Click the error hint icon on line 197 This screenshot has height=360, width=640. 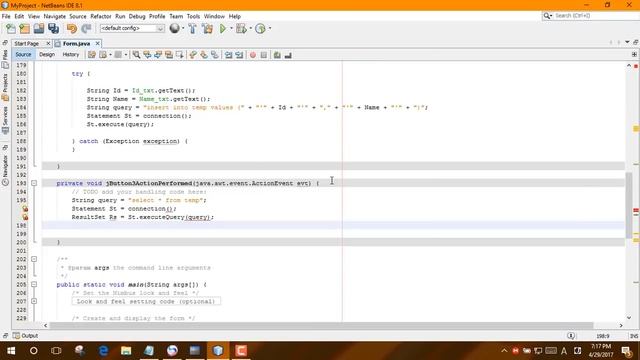click(x=25, y=217)
